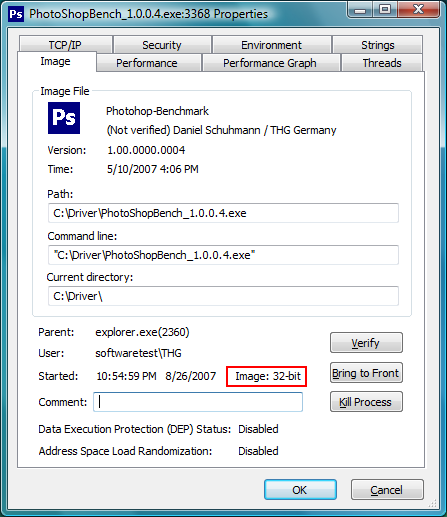Open the Environment tab
Image resolution: width=447 pixels, height=517 pixels.
coord(272,45)
